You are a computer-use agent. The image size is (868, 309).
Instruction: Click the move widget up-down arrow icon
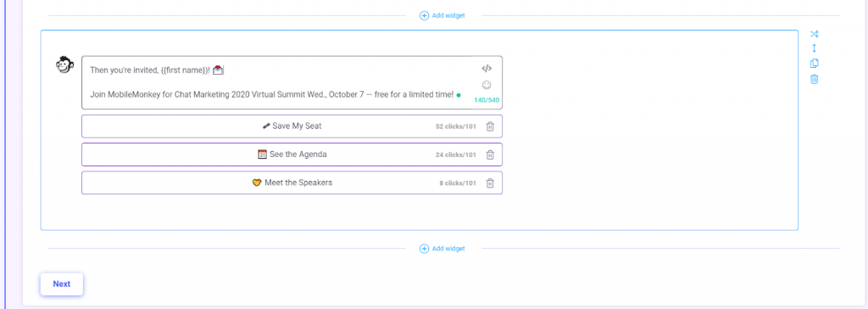coord(814,48)
